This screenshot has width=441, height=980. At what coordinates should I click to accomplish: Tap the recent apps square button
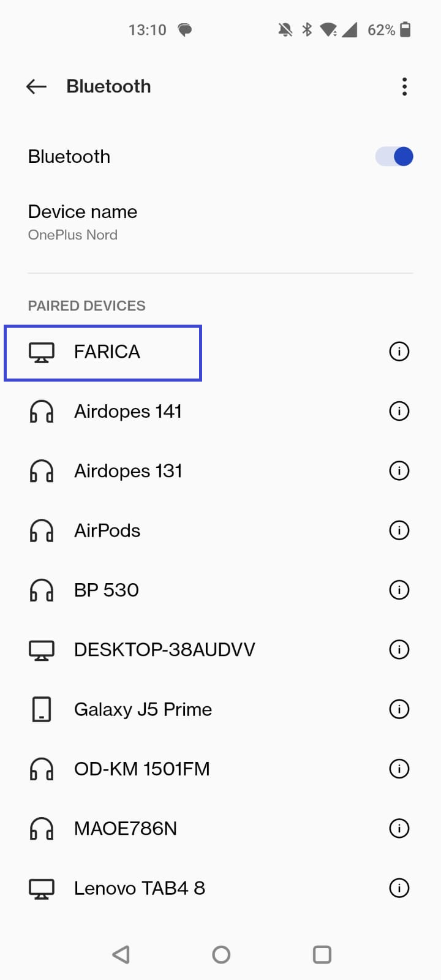322,954
